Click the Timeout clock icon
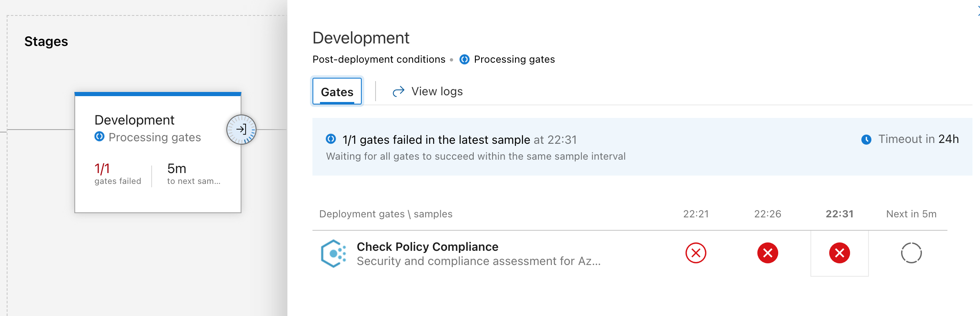Image resolution: width=980 pixels, height=316 pixels. (x=866, y=140)
